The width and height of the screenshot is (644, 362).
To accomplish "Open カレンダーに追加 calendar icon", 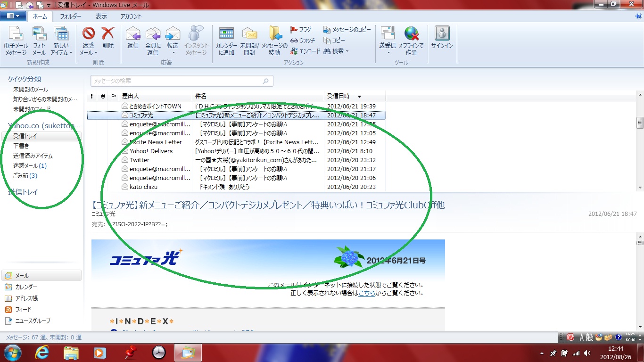I will [x=226, y=34].
